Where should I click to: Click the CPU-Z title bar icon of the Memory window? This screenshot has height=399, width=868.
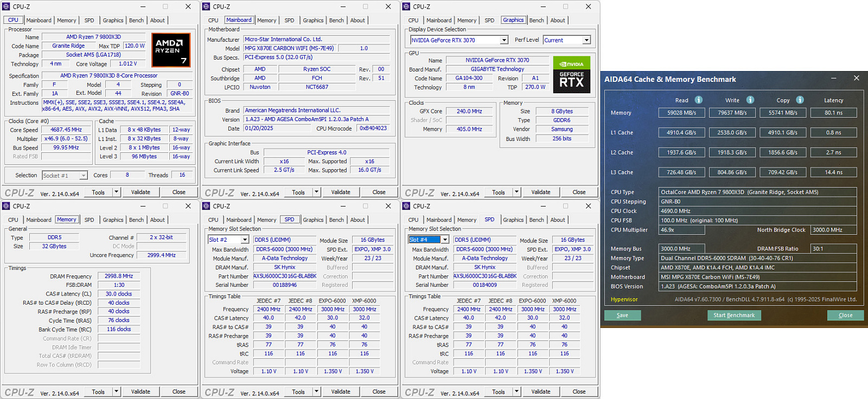click(6, 206)
